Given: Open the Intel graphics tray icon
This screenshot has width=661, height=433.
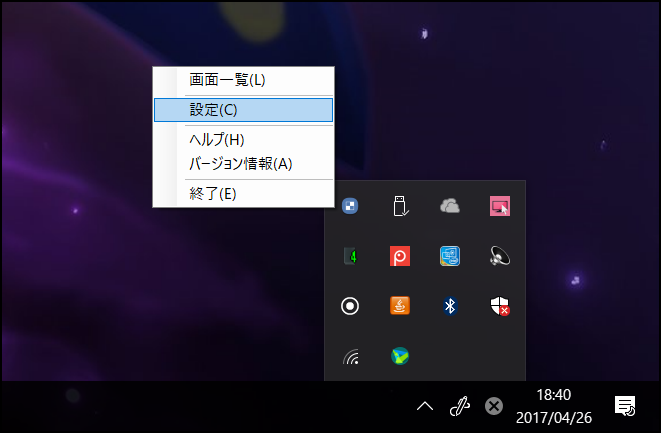Looking at the screenshot, I should [x=450, y=256].
